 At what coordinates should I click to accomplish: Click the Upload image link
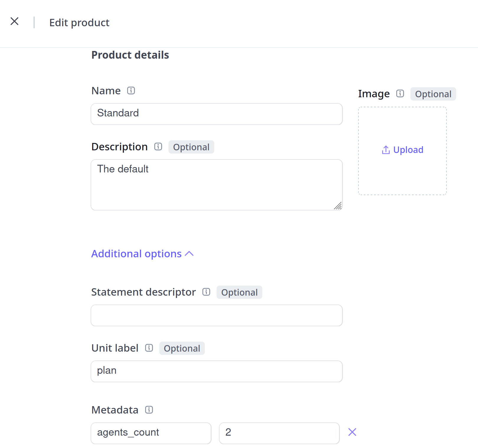[x=408, y=150]
